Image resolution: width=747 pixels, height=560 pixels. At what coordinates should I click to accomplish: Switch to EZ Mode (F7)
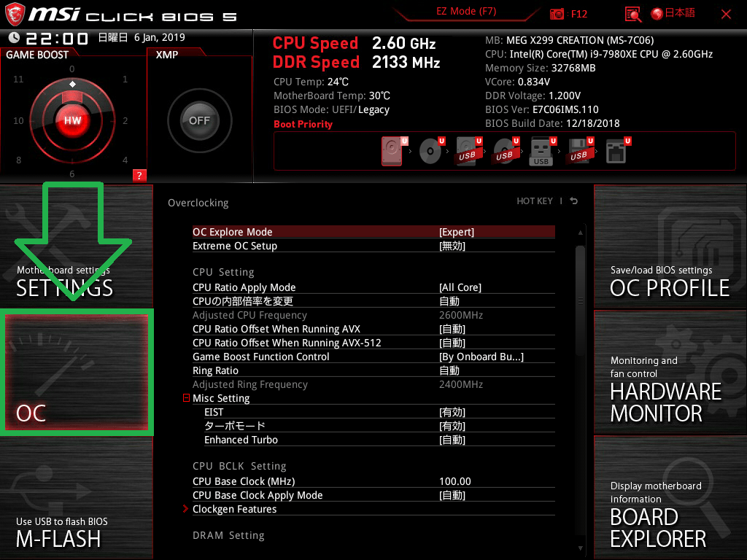[x=467, y=12]
